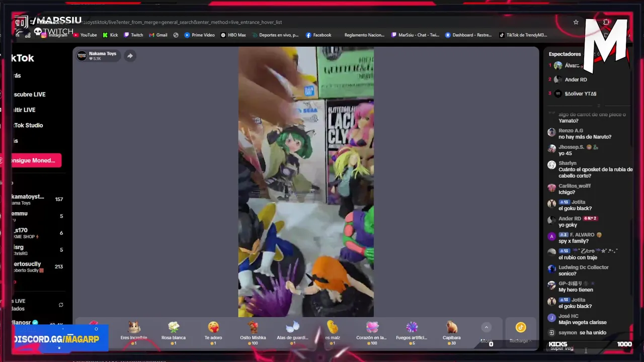644x362 pixels.
Task: Send the Rosa blanca gift
Action: [174, 333]
